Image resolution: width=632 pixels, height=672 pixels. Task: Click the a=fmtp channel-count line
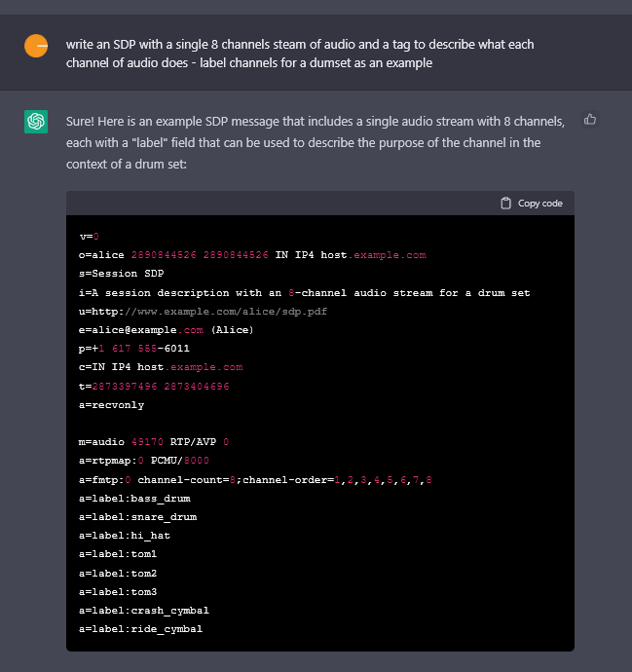click(255, 479)
